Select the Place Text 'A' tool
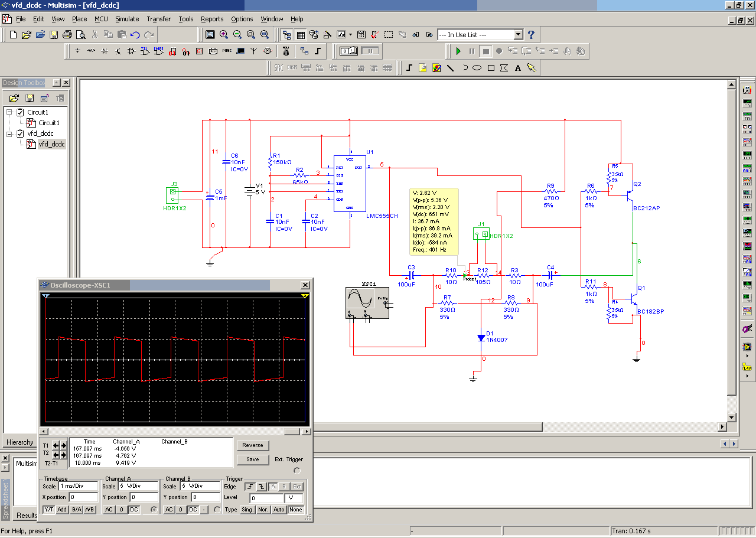 coord(518,68)
